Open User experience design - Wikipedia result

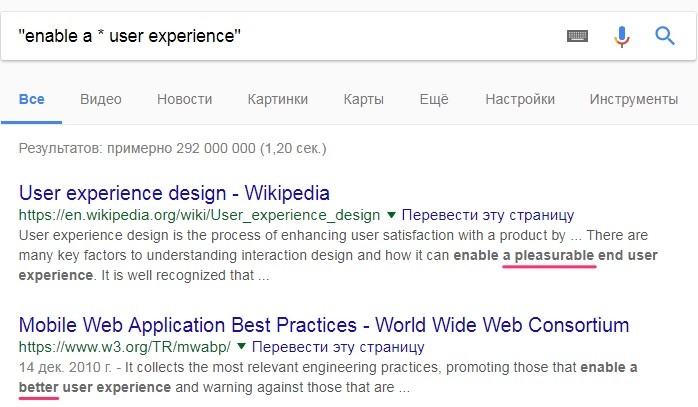174,193
